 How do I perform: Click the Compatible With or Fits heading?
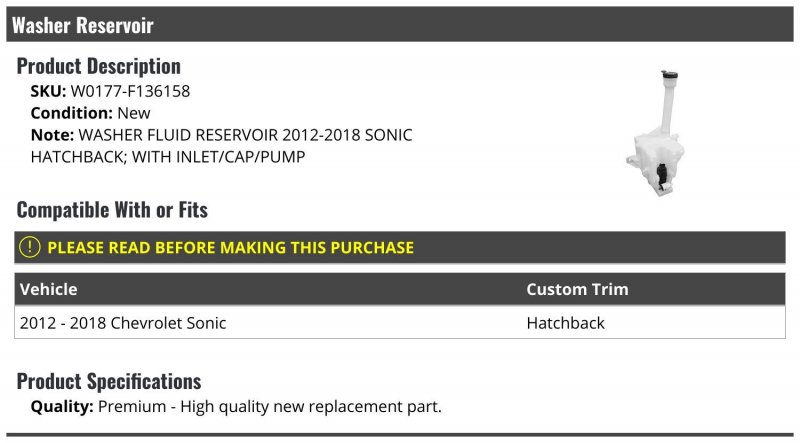coord(112,210)
